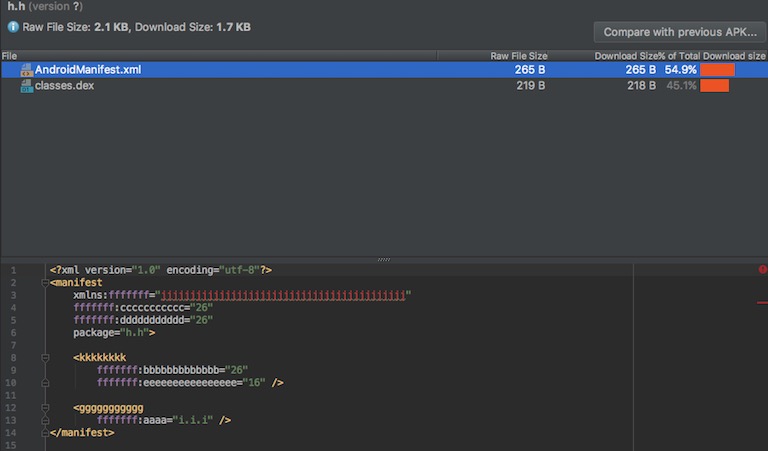768x451 pixels.
Task: Collapse the ggggggggggg element fold marker
Action: (x=45, y=408)
